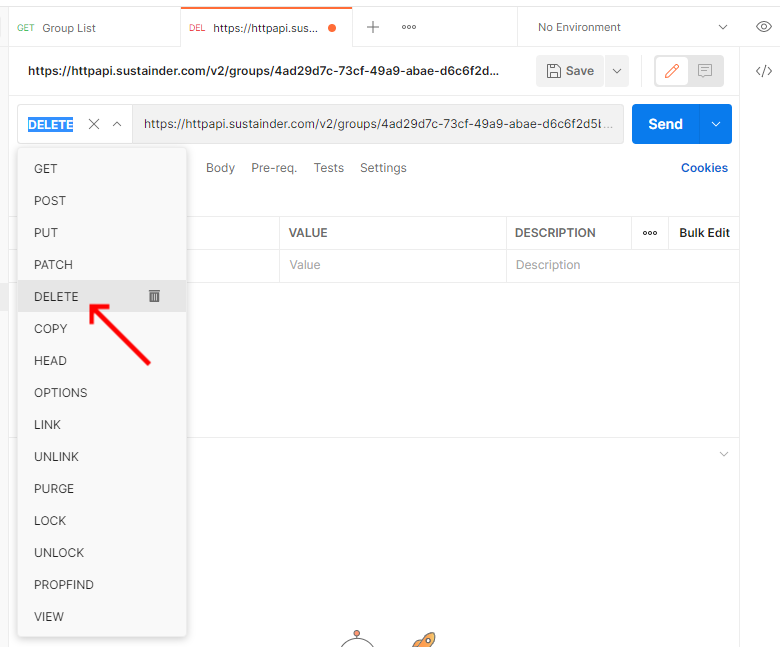
Task: Open the code snippet icon
Action: pos(763,71)
